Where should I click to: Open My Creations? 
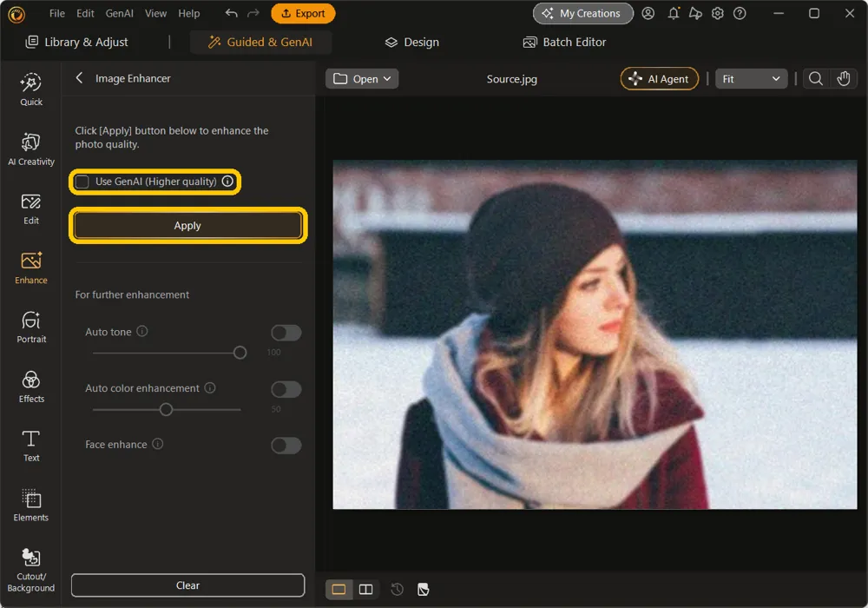point(583,13)
